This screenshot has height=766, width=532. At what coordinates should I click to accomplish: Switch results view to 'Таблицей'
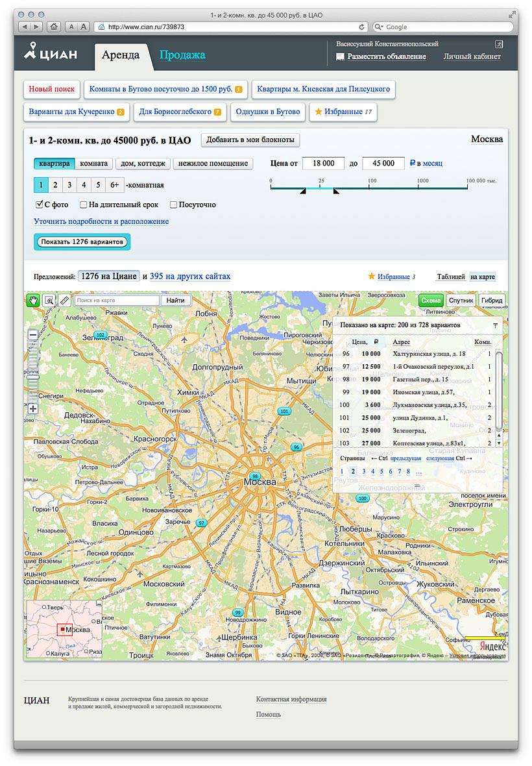[450, 277]
